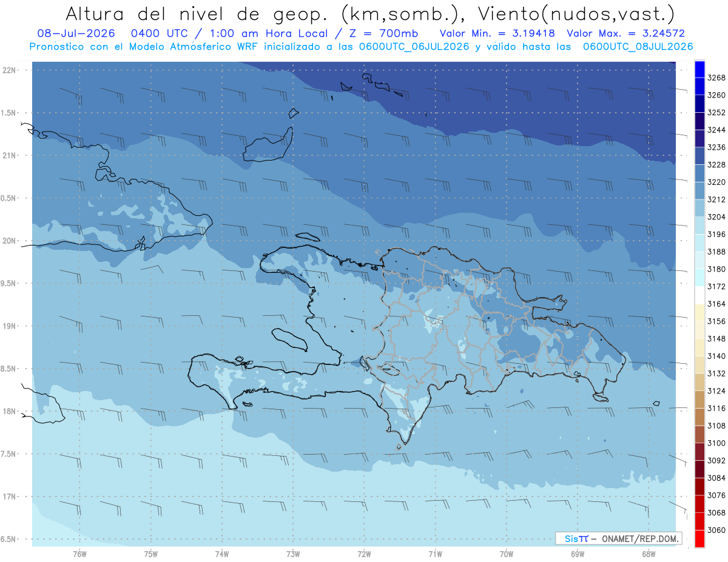The image size is (728, 562).
Task: Click the '3068' color scale value
Action: [716, 512]
